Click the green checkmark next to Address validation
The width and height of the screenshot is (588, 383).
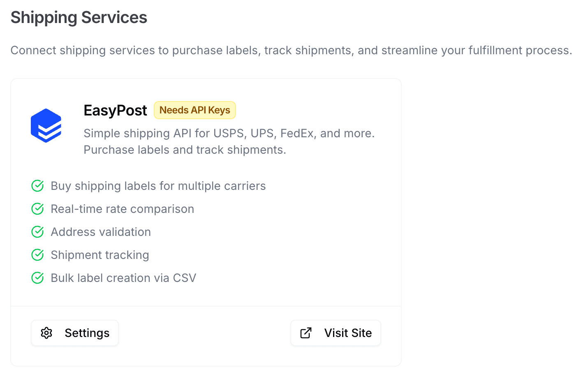click(37, 232)
